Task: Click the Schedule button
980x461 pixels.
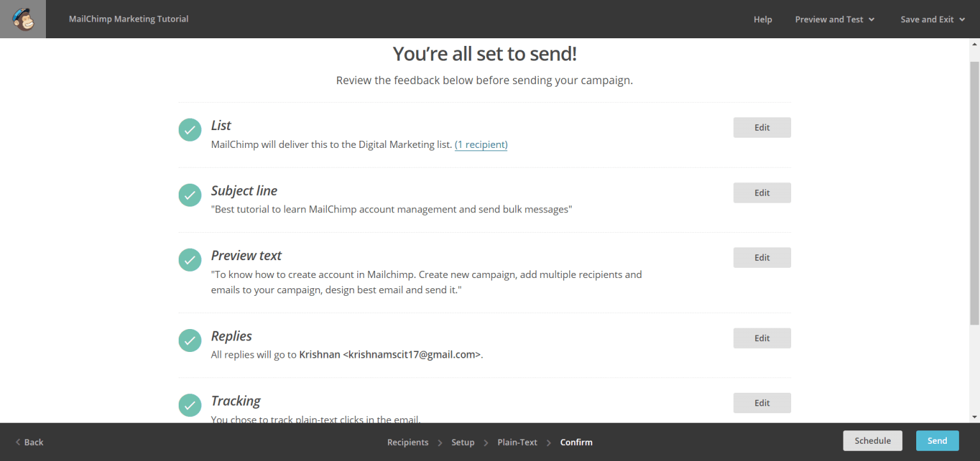Action: point(872,441)
